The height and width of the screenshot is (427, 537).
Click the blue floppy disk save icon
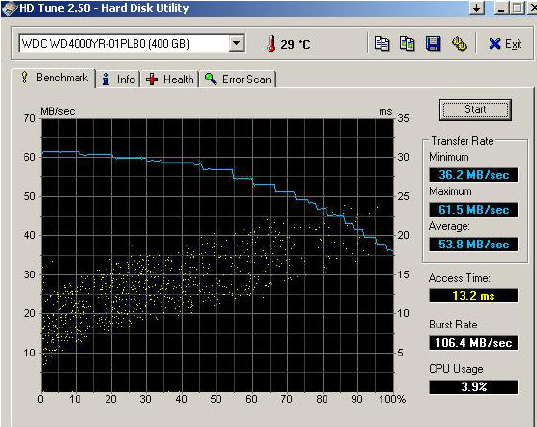433,43
